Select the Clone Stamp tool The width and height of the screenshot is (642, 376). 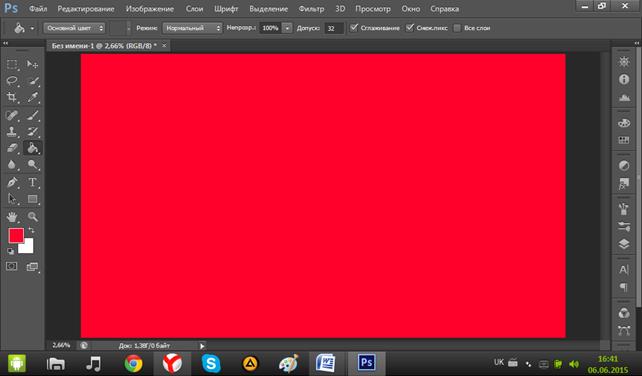coord(12,131)
